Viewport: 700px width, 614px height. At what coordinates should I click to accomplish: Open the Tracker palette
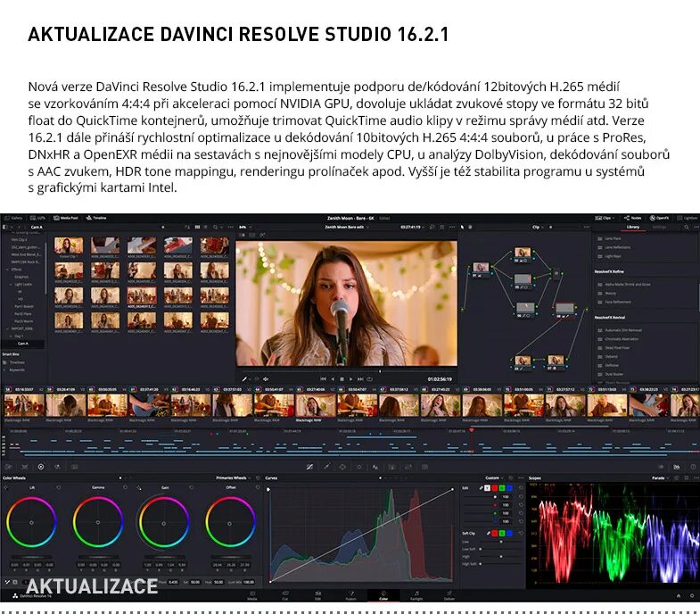tap(359, 467)
